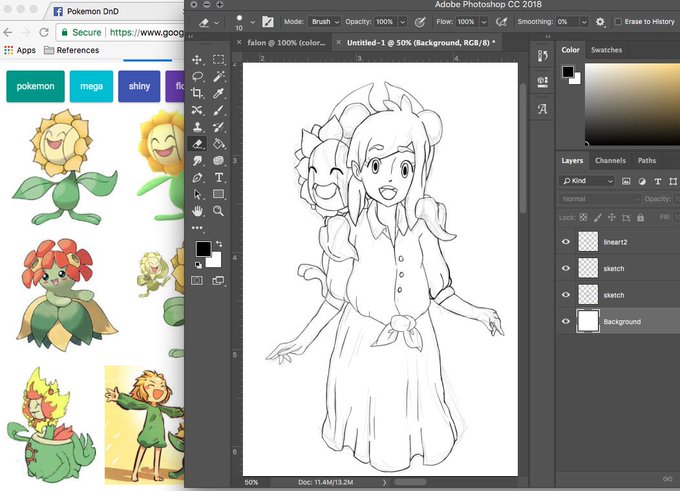The width and height of the screenshot is (680, 491).
Task: Select the Paint Bucket tool
Action: coord(219,144)
